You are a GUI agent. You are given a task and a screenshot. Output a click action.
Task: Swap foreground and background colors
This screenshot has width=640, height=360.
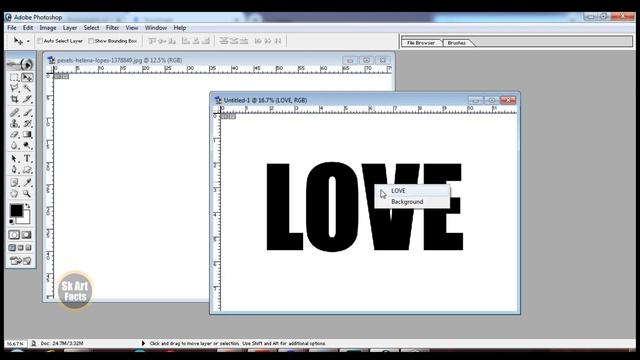28,206
